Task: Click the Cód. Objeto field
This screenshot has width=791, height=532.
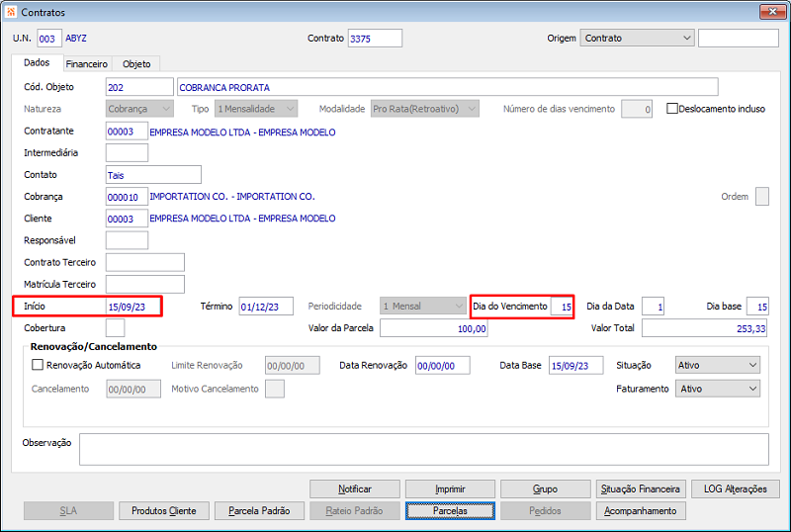Action: 139,87
